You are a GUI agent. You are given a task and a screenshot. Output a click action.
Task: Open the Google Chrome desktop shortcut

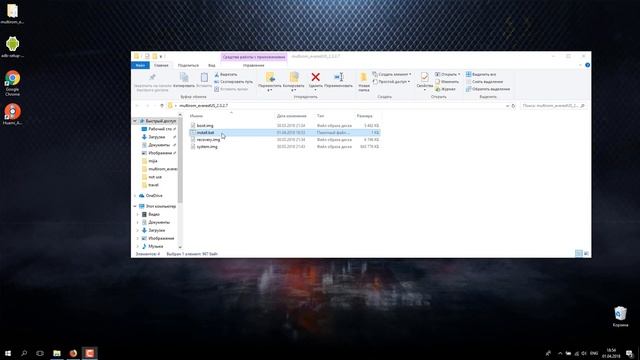coord(12,83)
